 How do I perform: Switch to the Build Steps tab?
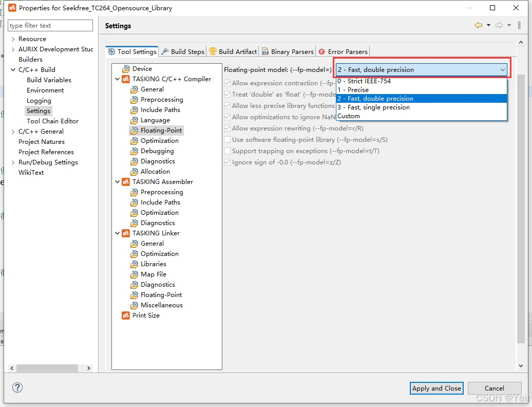pyautogui.click(x=183, y=51)
